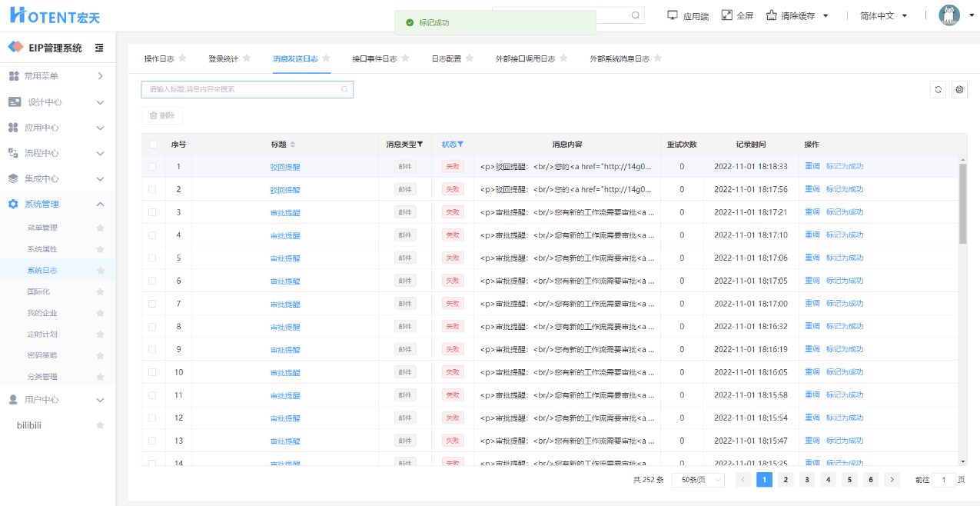The width and height of the screenshot is (980, 506).
Task: Click the star next to 操作日志 tab
Action: tap(182, 58)
